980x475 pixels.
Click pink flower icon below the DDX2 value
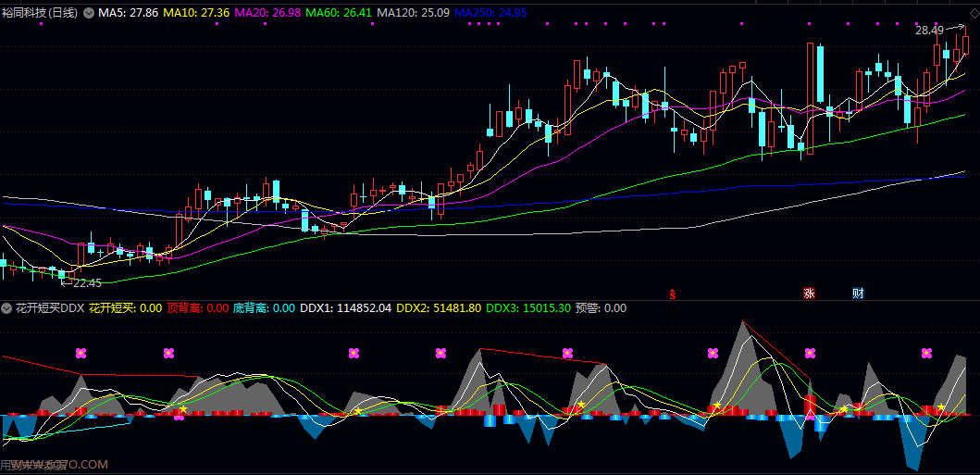coord(440,353)
